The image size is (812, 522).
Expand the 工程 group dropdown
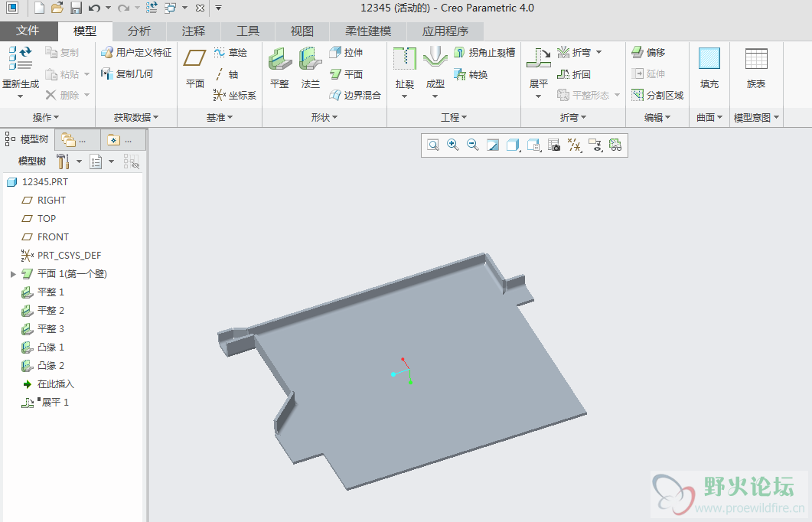(454, 118)
